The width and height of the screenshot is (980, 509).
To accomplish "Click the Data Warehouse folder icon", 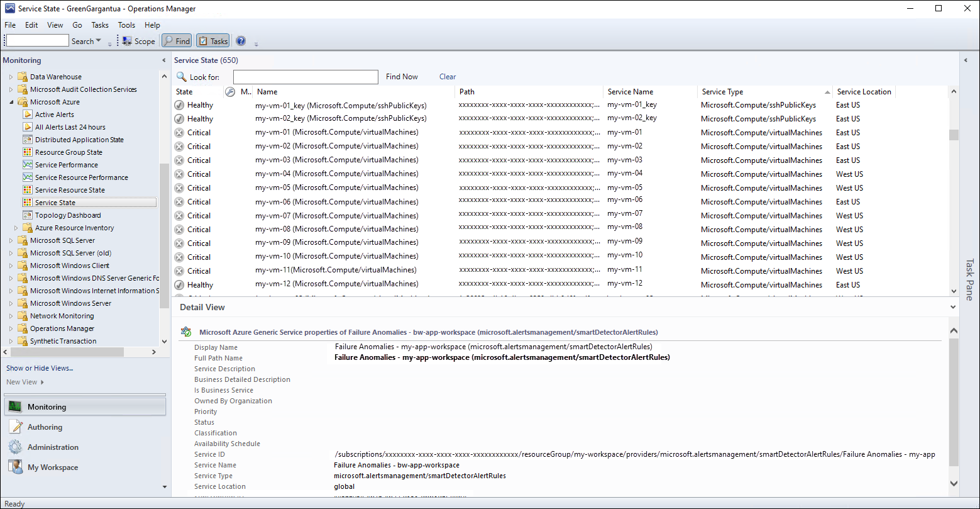I will pyautogui.click(x=23, y=77).
